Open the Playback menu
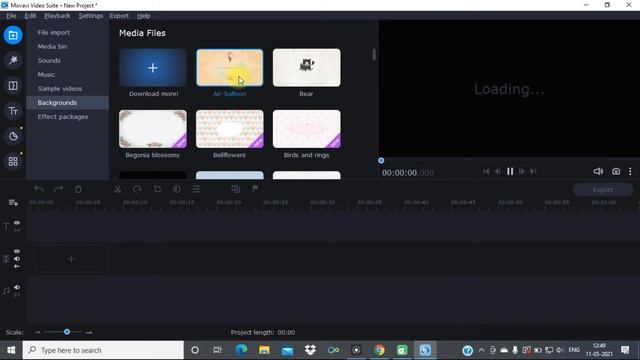Image resolution: width=640 pixels, height=360 pixels. [57, 16]
